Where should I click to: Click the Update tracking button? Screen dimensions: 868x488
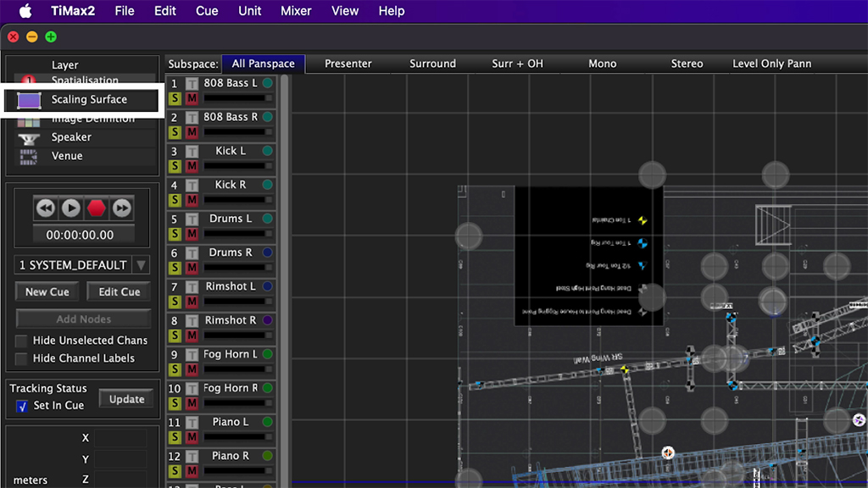(126, 399)
